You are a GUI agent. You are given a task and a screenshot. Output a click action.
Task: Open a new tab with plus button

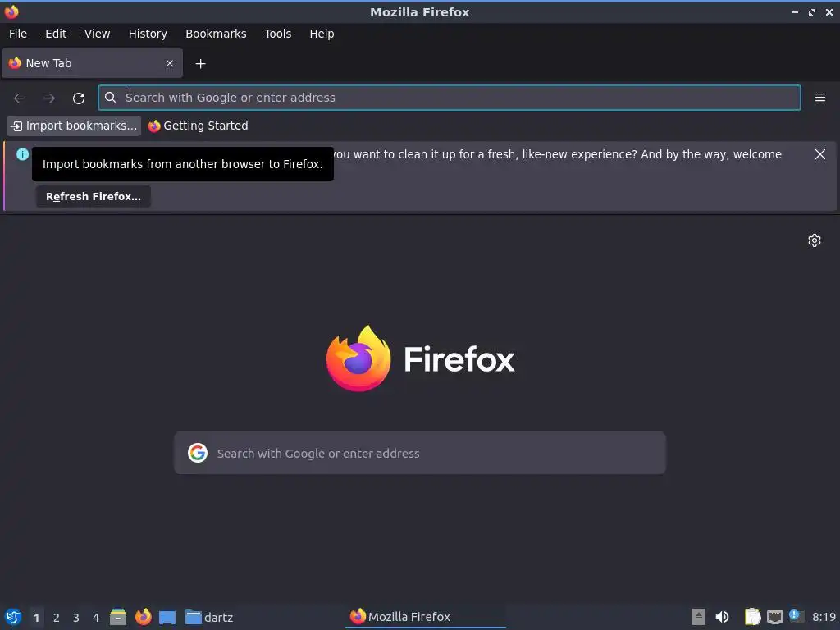point(200,64)
